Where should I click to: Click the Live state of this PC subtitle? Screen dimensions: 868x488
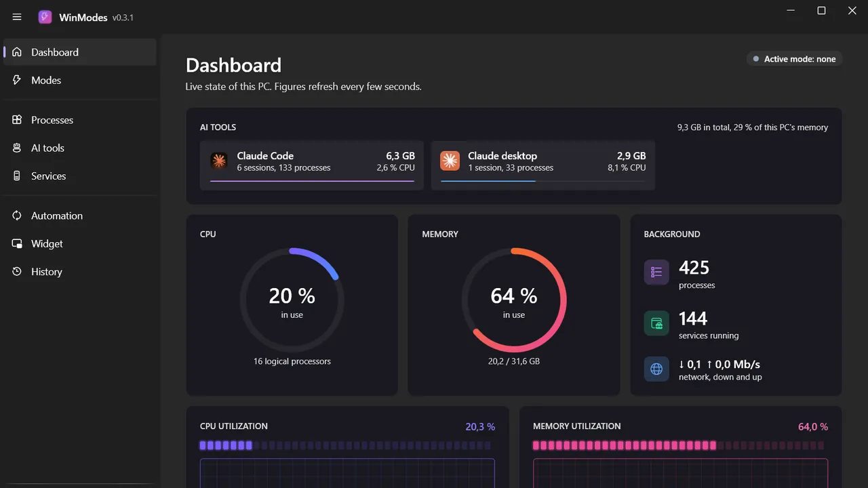tap(304, 87)
